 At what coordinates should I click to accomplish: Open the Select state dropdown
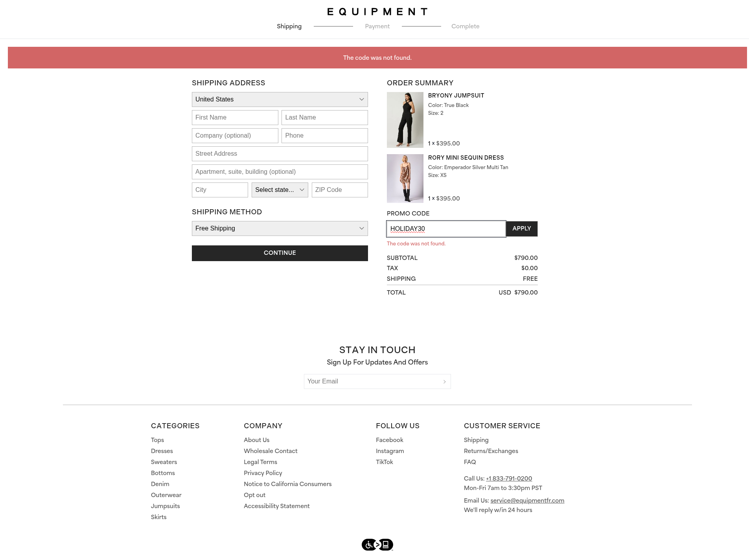(280, 190)
